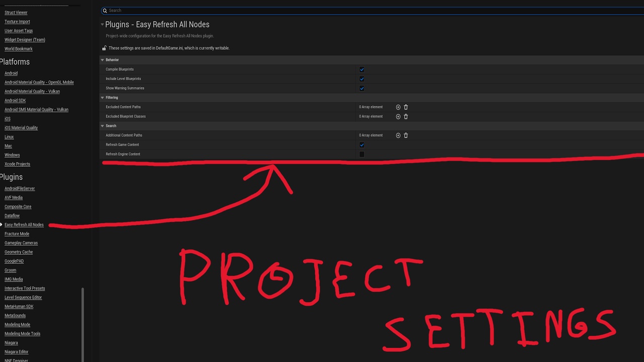Empty the Excluded Blueprint Classes array
This screenshot has width=644, height=362.
pos(406,117)
